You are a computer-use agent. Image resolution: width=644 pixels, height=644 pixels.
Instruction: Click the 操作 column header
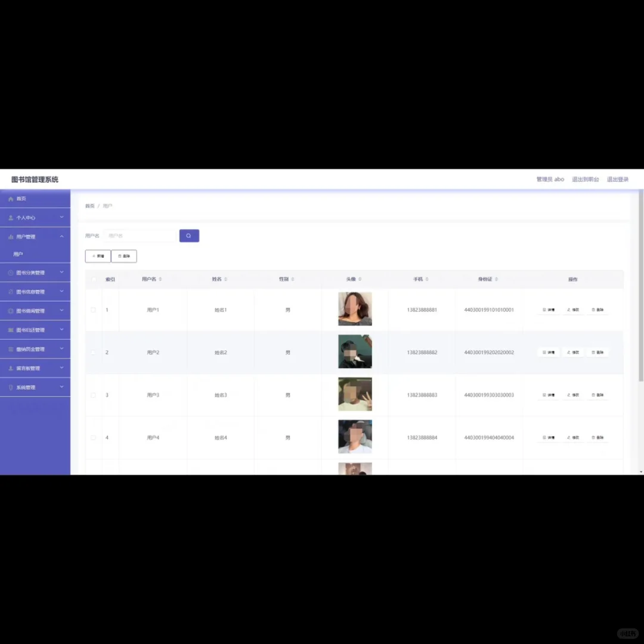573,279
